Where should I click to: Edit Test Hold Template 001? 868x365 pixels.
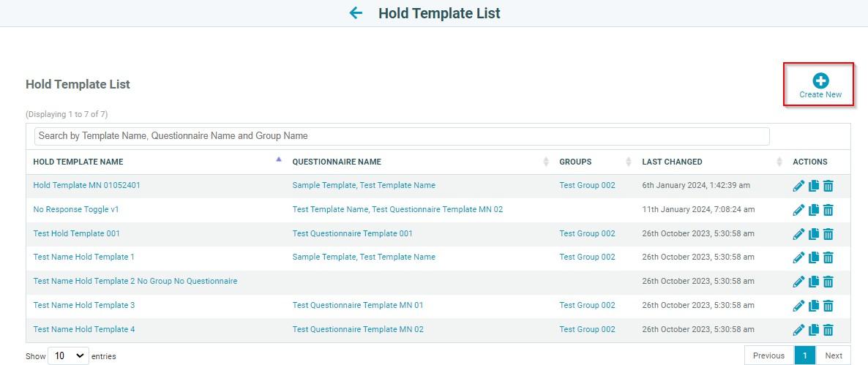pyautogui.click(x=798, y=234)
